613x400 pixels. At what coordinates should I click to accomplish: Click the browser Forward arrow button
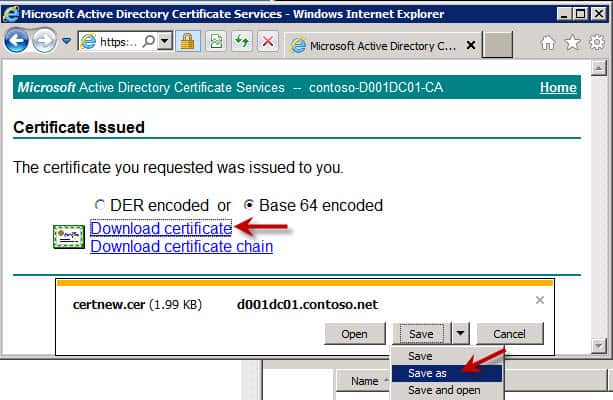(x=44, y=41)
